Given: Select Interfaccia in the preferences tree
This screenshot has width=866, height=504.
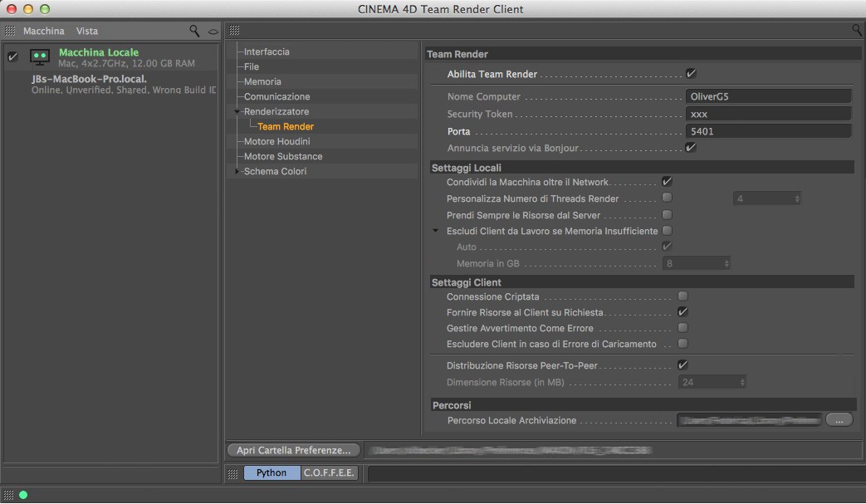Looking at the screenshot, I should [267, 51].
